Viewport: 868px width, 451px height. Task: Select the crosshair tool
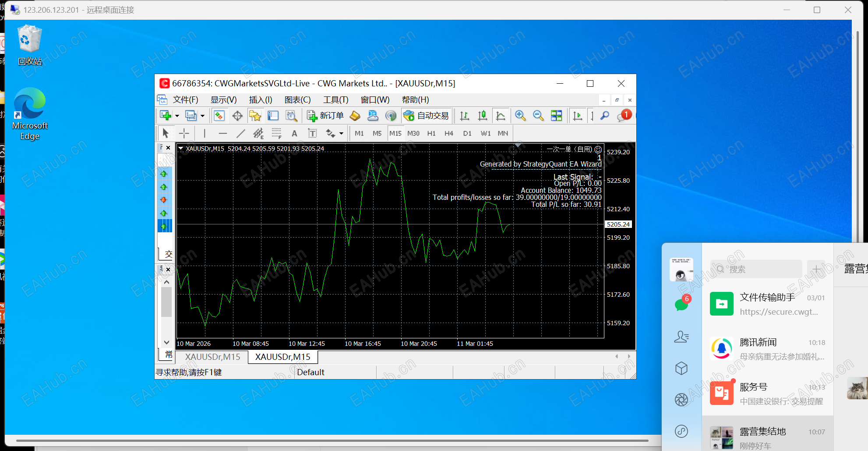(x=184, y=133)
